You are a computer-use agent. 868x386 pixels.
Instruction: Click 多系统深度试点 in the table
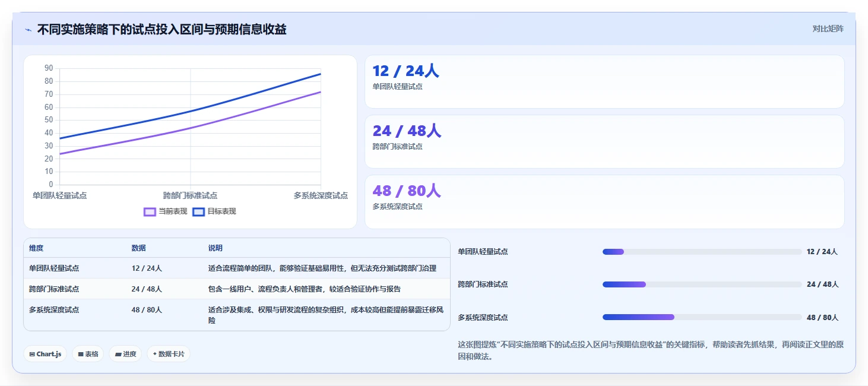tap(54, 310)
